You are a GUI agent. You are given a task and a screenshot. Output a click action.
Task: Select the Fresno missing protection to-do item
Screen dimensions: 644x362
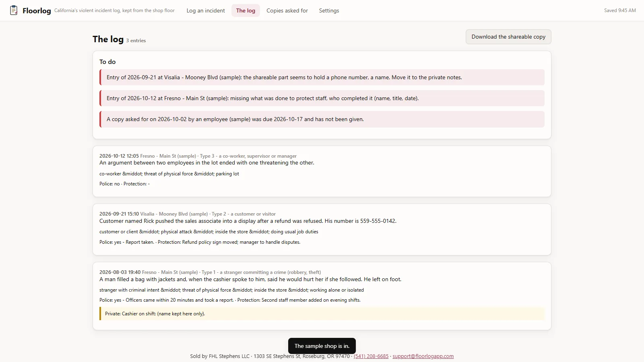point(322,98)
